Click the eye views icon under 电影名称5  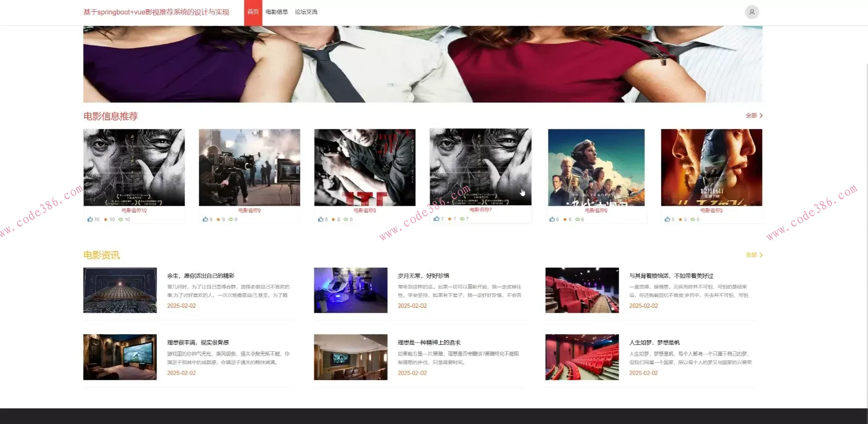point(693,219)
